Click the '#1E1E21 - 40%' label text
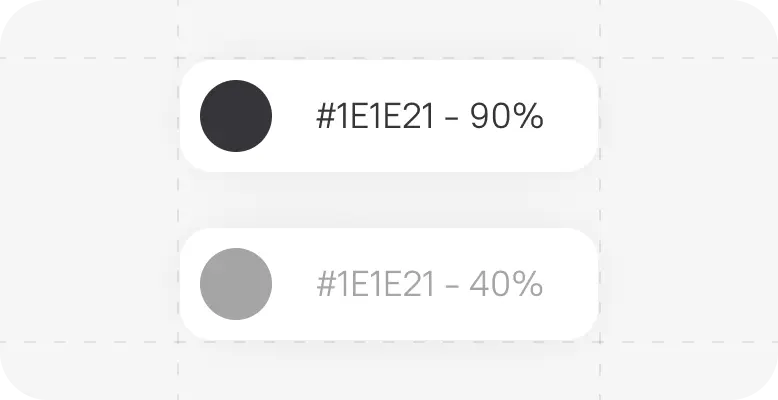This screenshot has height=400, width=778. [x=430, y=285]
